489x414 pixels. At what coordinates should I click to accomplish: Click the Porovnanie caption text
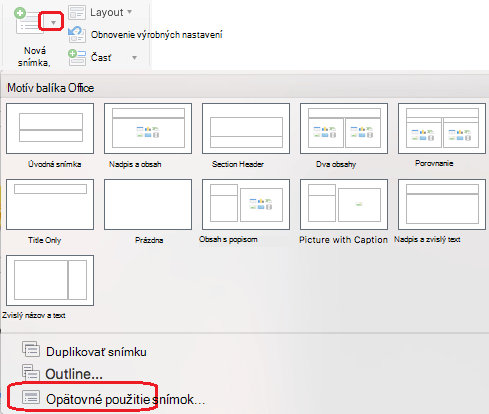coord(434,163)
